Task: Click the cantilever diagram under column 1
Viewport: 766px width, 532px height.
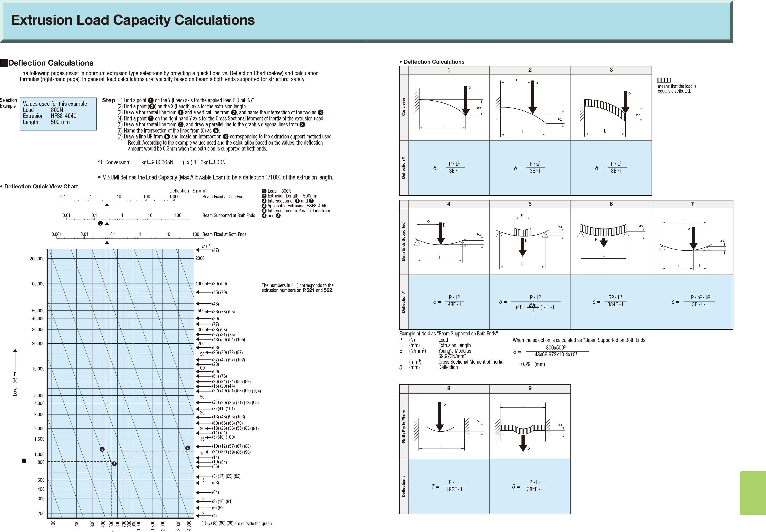Action: [x=449, y=108]
